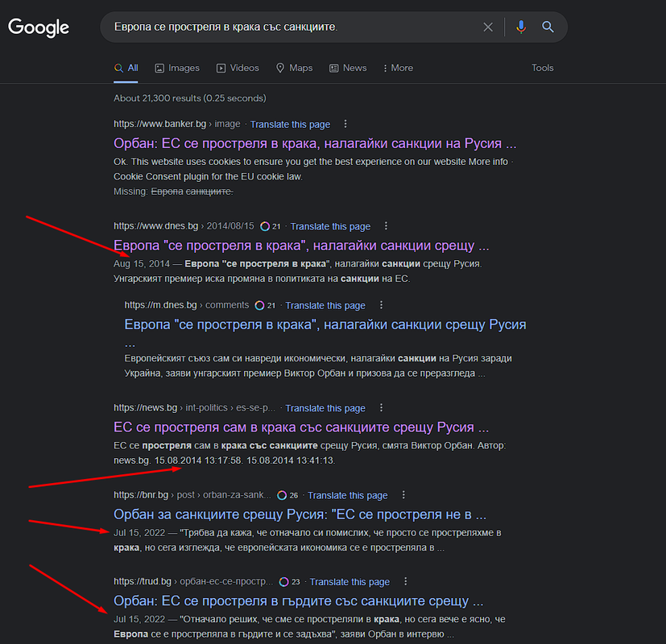Expand the More search options menu
The width and height of the screenshot is (666, 644).
[x=398, y=68]
